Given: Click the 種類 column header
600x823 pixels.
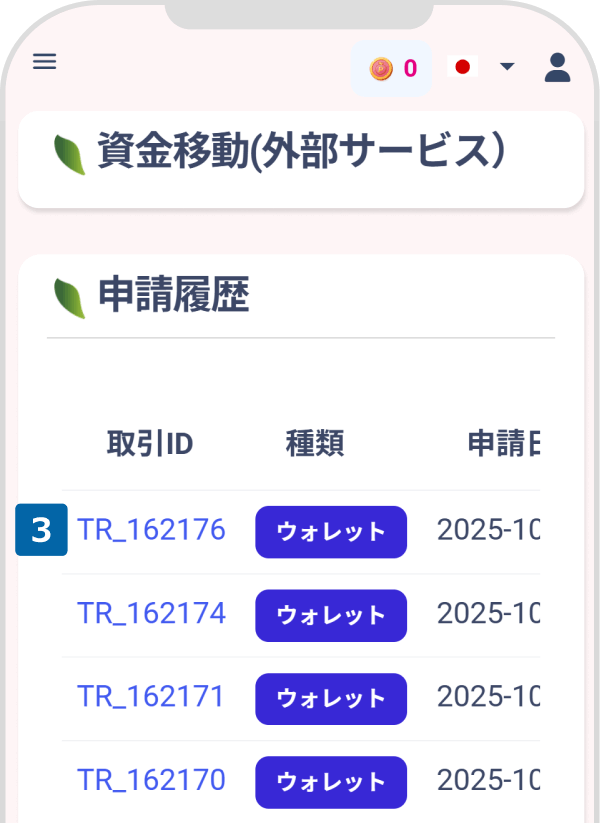Looking at the screenshot, I should point(315,445).
